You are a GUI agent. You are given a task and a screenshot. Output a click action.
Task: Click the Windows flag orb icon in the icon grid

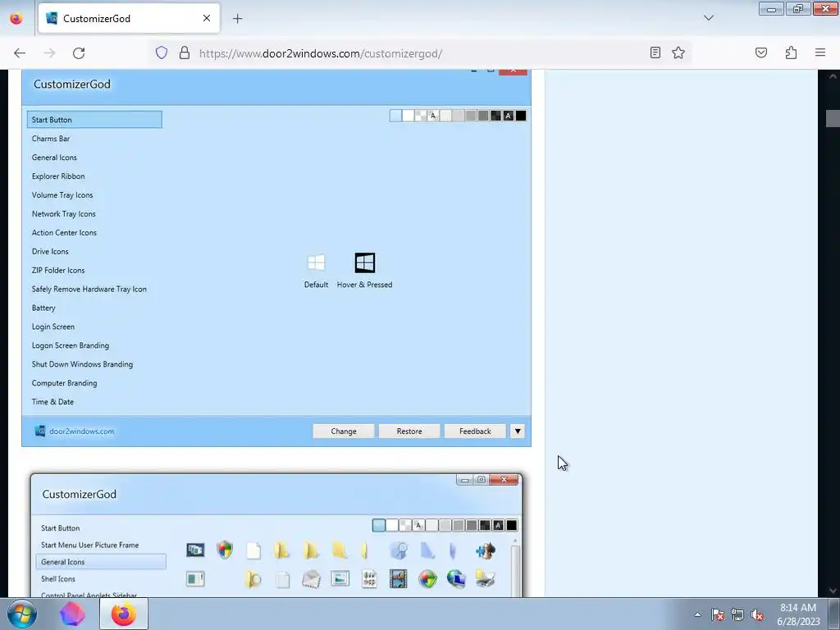click(427, 578)
